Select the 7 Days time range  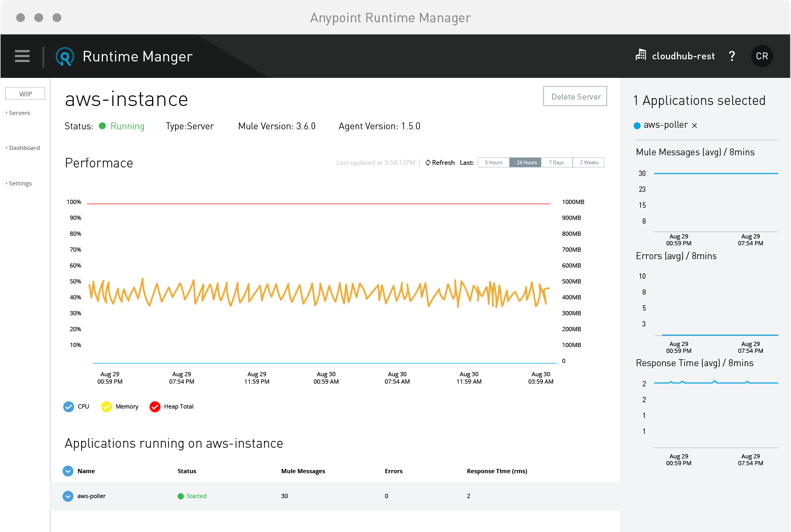(x=557, y=163)
